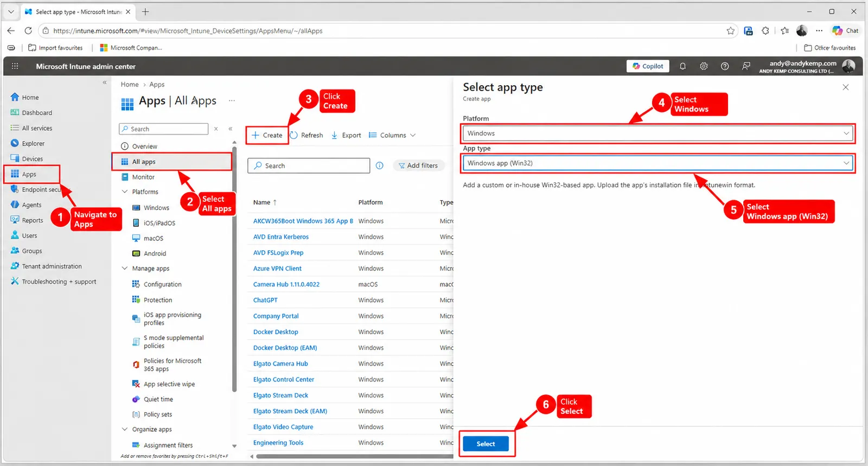This screenshot has width=868, height=466.
Task: Export the apps list
Action: coord(346,135)
